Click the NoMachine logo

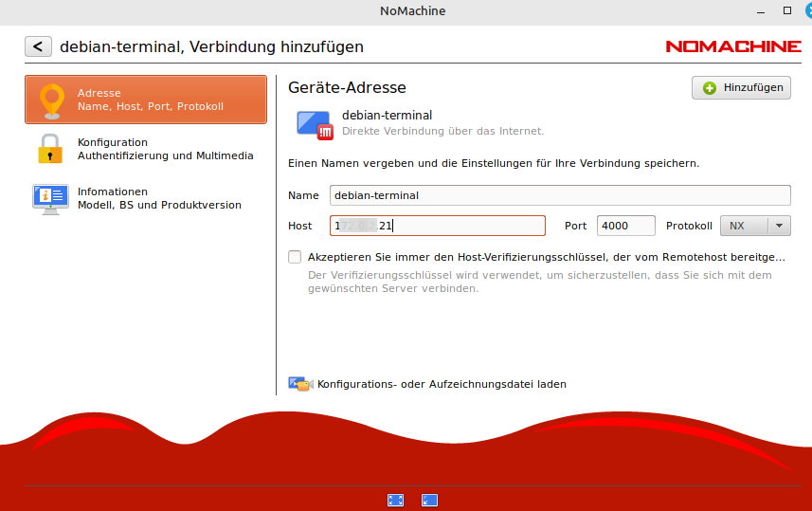[x=732, y=46]
